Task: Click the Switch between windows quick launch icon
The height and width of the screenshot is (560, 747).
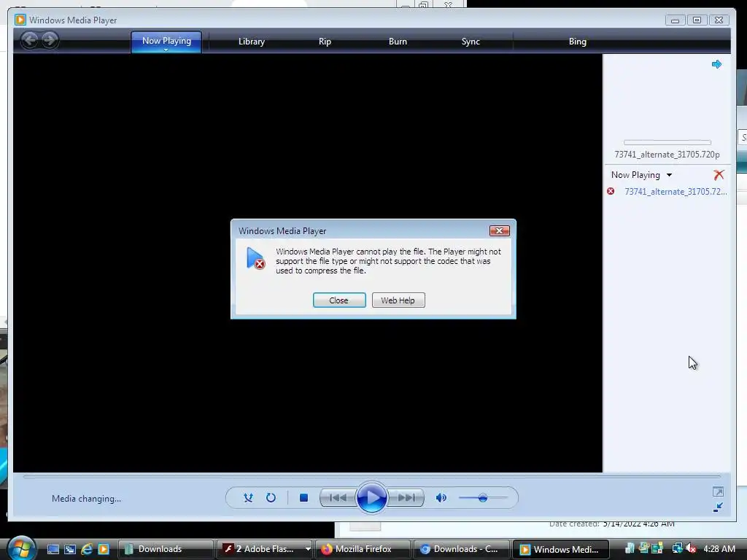Action: pos(70,549)
